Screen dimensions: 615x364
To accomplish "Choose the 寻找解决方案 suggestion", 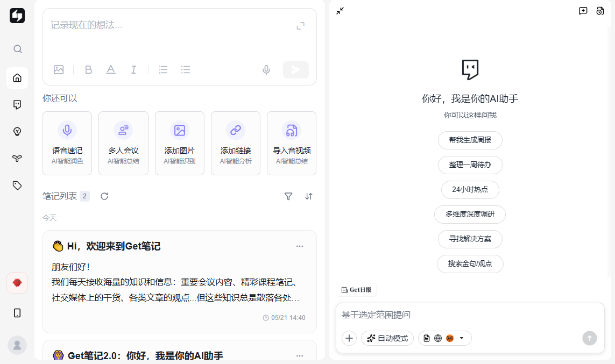I will click(x=470, y=239).
